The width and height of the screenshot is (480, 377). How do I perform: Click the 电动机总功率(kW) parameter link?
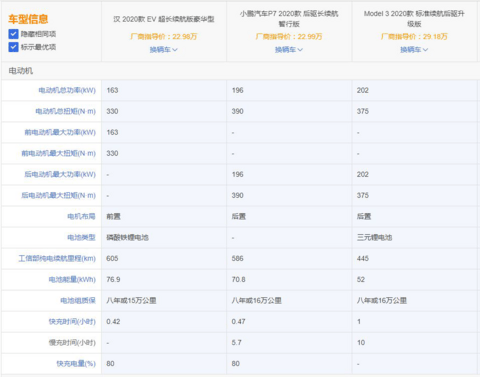pyautogui.click(x=67, y=90)
